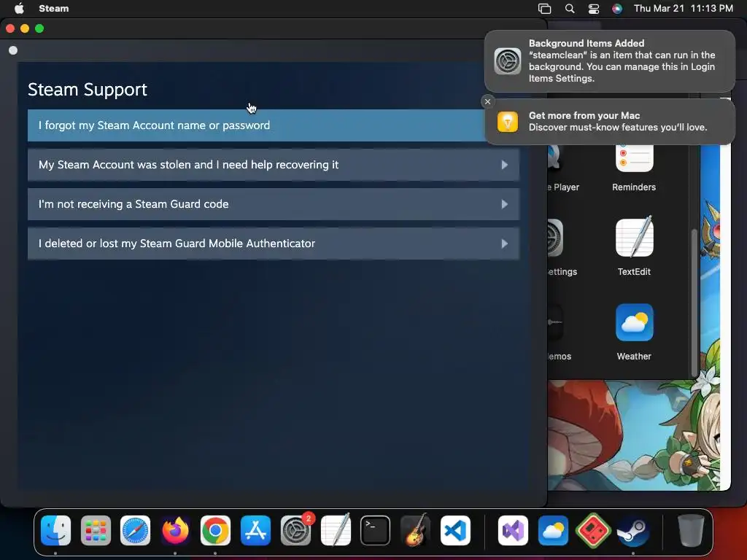This screenshot has height=560, width=747.
Task: Launch Siri from the menu bar
Action: [617, 9]
